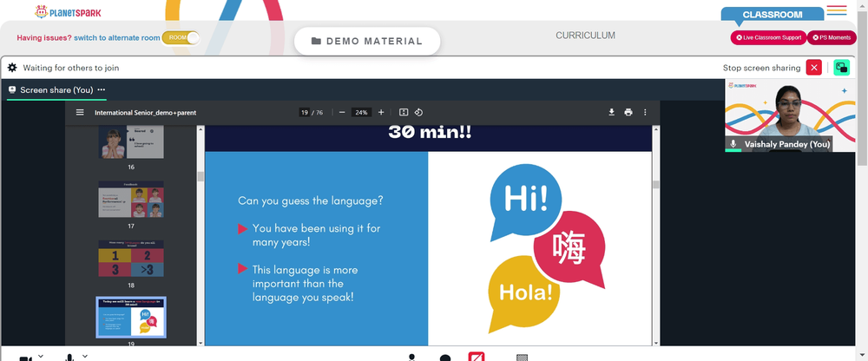Click the participants icon in bottom bar
Viewport: 868px width, 361px height.
tap(411, 358)
